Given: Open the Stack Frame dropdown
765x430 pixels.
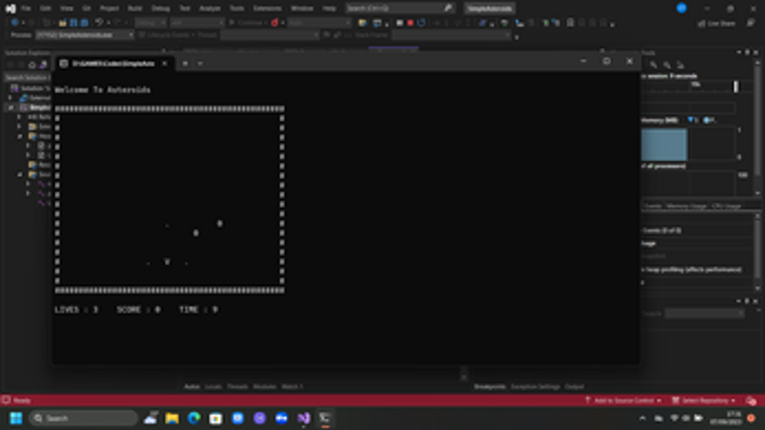Looking at the screenshot, I should [x=451, y=35].
